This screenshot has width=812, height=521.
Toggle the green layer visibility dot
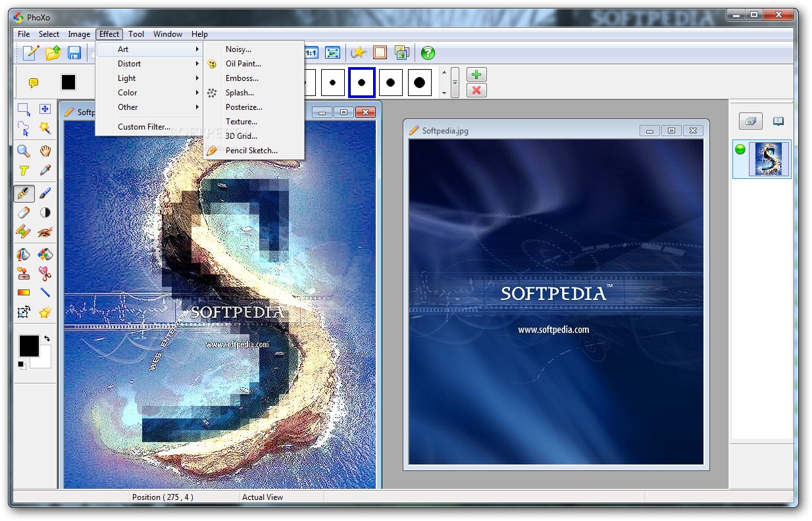[740, 149]
